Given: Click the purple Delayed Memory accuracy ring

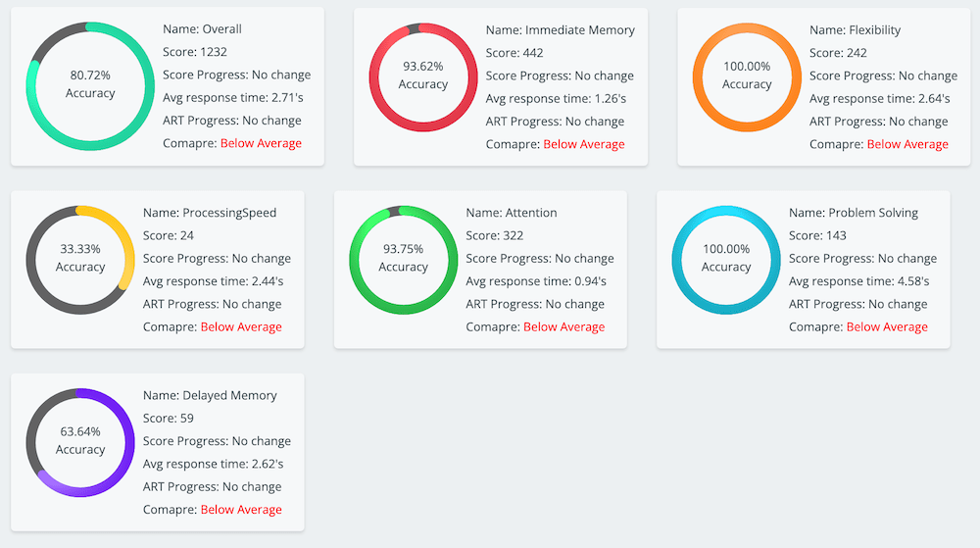Looking at the screenshot, I should [x=80, y=441].
